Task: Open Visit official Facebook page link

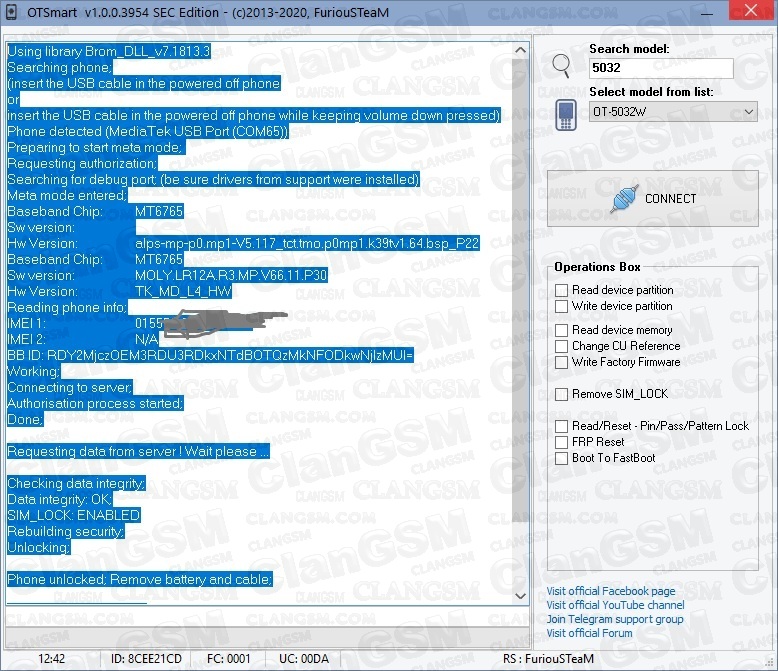Action: (x=611, y=591)
